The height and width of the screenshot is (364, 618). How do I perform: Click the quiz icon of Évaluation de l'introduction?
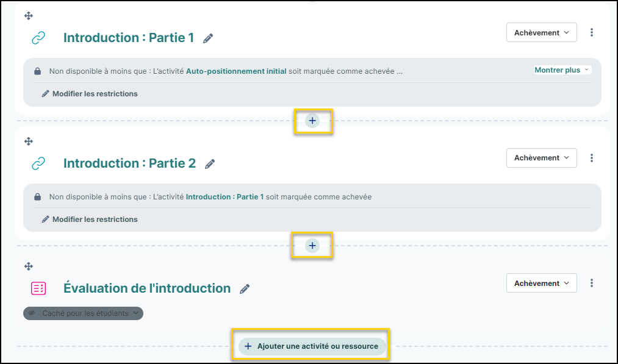pos(38,288)
